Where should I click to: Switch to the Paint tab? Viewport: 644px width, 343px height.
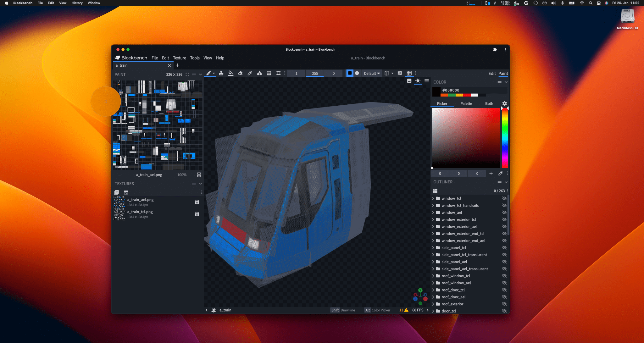click(503, 73)
